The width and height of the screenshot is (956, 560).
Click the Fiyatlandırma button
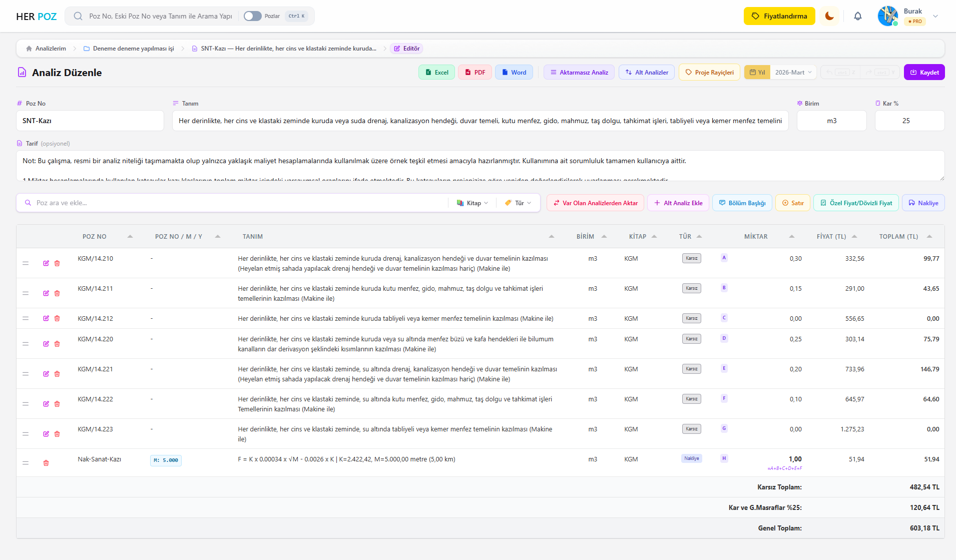click(779, 16)
